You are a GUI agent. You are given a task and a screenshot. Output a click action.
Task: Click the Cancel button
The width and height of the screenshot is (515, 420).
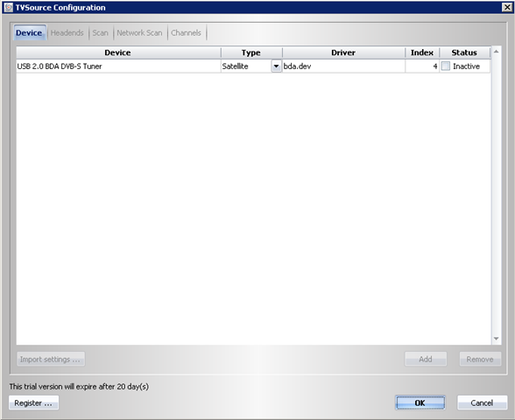[482, 402]
